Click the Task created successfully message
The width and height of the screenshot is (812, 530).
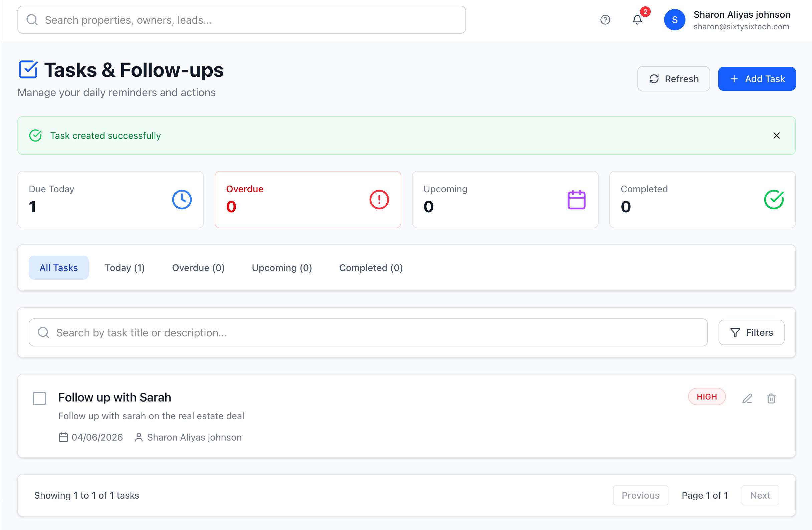[106, 136]
